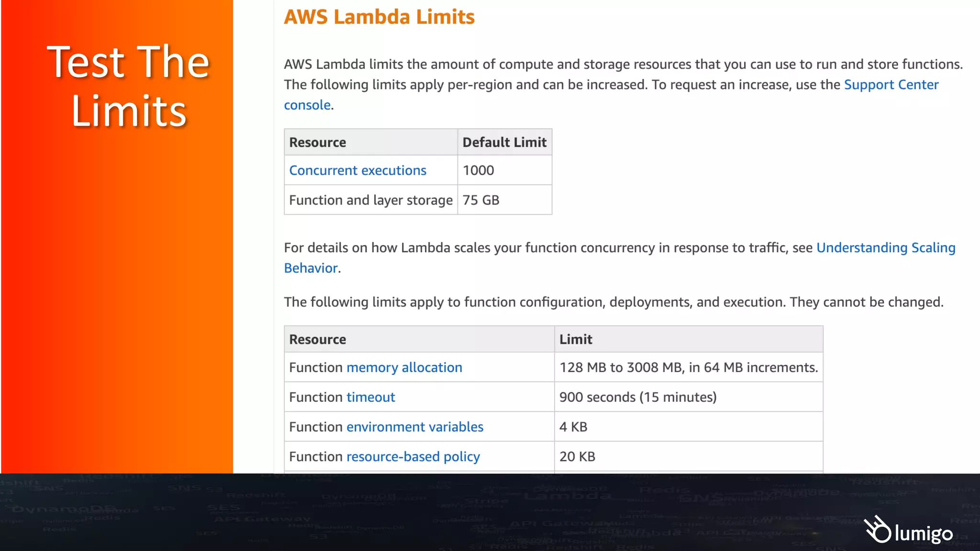The image size is (980, 551).
Task: Open the Support Center link
Action: click(891, 85)
